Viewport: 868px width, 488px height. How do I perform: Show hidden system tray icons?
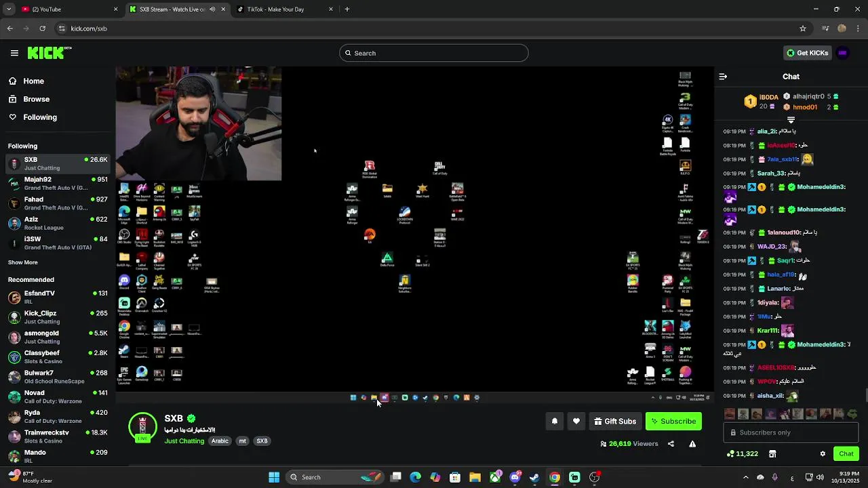coord(746,477)
